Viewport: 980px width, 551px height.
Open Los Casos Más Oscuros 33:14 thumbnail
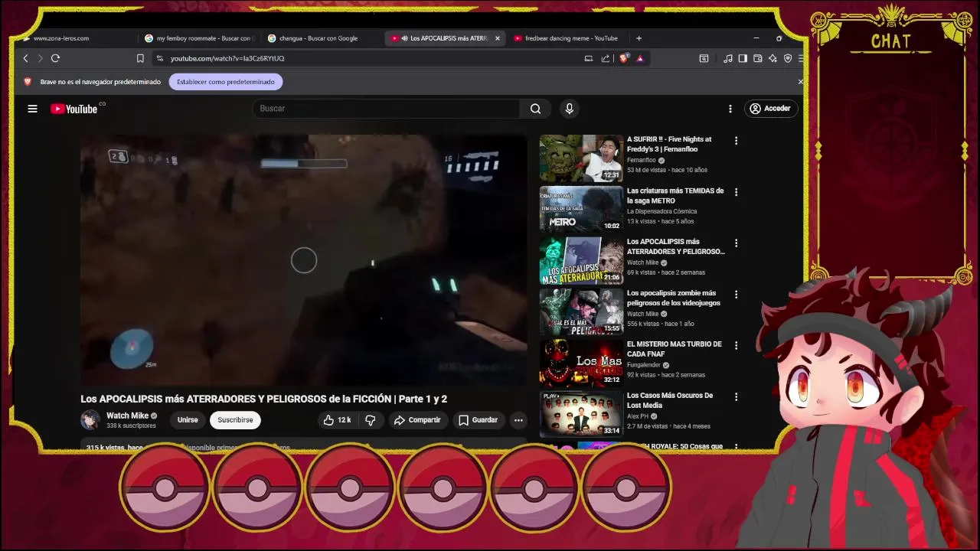click(x=581, y=415)
